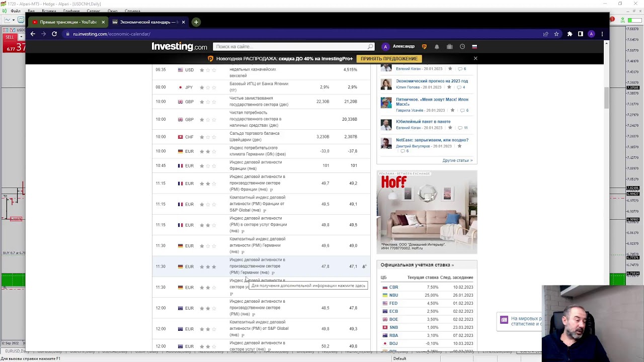Open the BOE central bank rate row
Screen dimensions: 644x362
[x=428, y=319]
